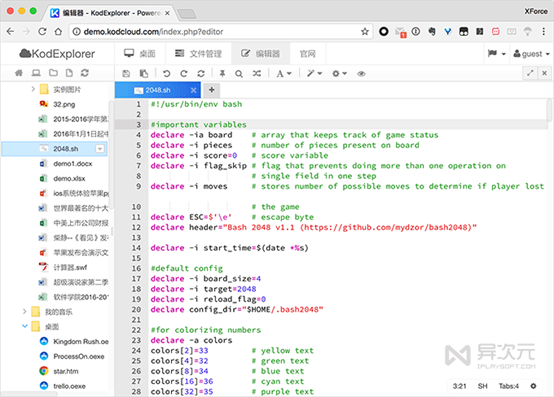Click the redo arrow icon
554x397 pixels.
coord(184,73)
